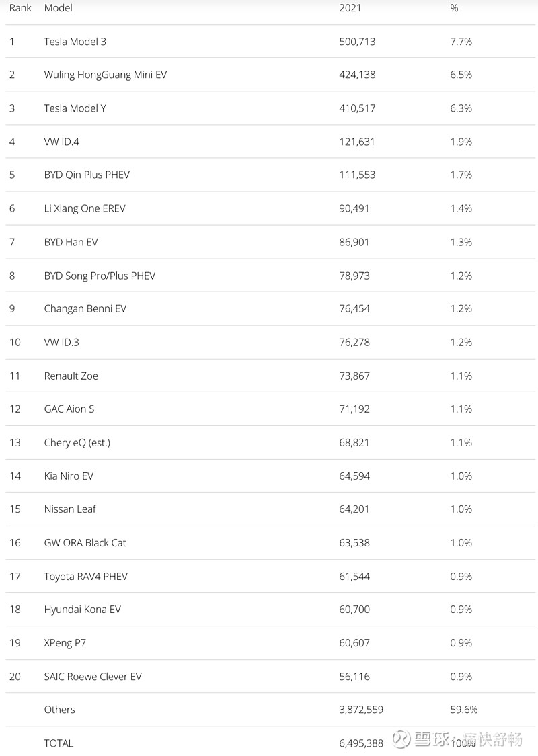Click Wuling HongGuang Mini EV model name
Image resolution: width=538 pixels, height=756 pixels.
105,75
